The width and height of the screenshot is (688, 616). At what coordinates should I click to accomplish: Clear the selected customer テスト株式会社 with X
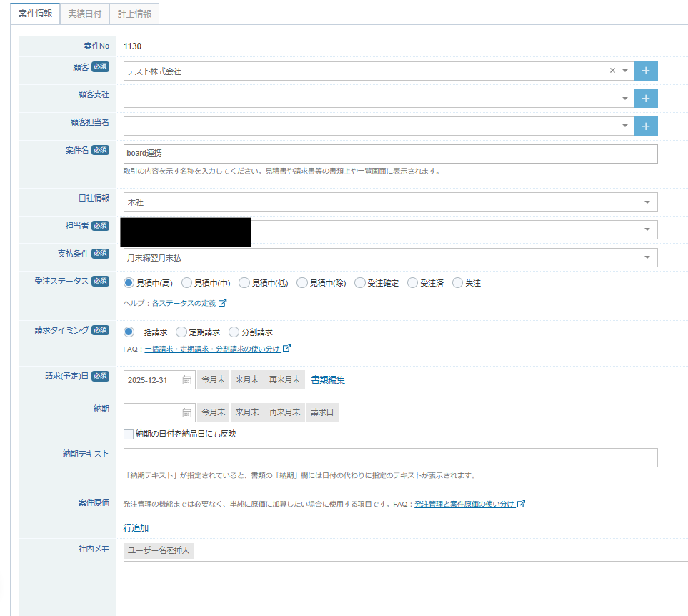(612, 71)
